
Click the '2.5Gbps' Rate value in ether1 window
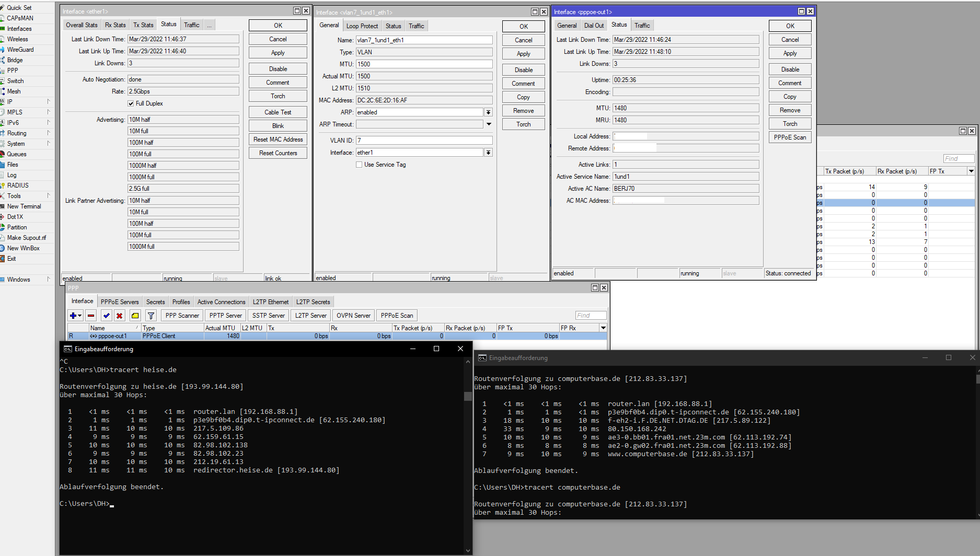183,91
